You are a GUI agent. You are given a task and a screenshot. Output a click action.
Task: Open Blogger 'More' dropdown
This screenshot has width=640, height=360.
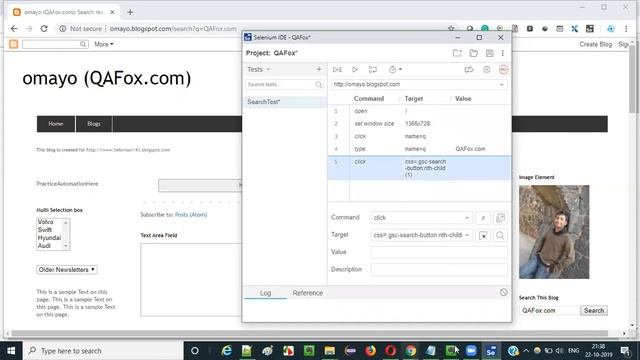(x=104, y=44)
